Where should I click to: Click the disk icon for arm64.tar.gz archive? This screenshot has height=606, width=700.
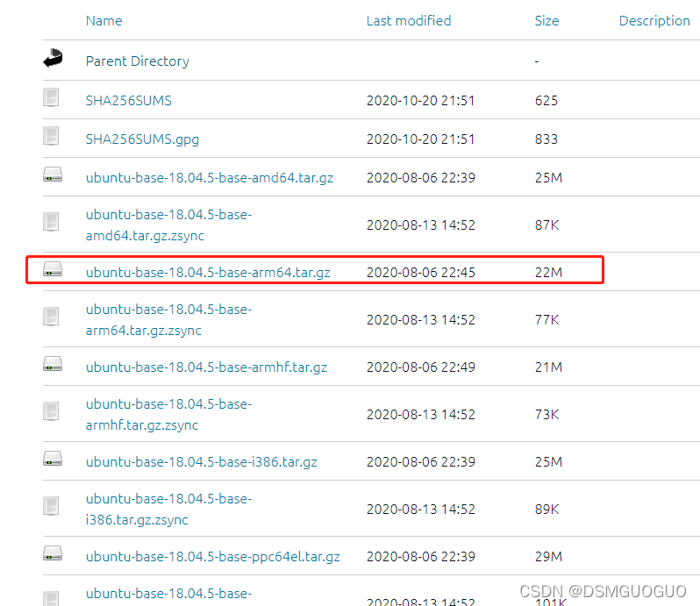point(53,269)
